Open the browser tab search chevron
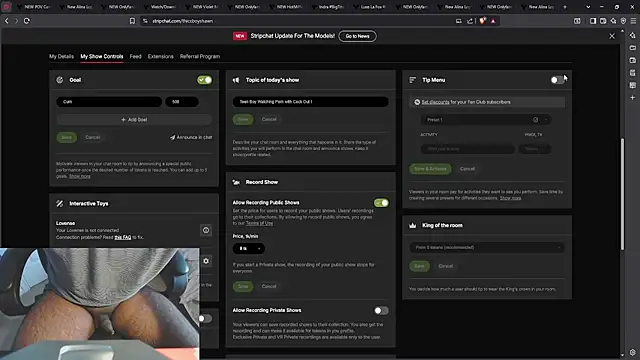 588,7
